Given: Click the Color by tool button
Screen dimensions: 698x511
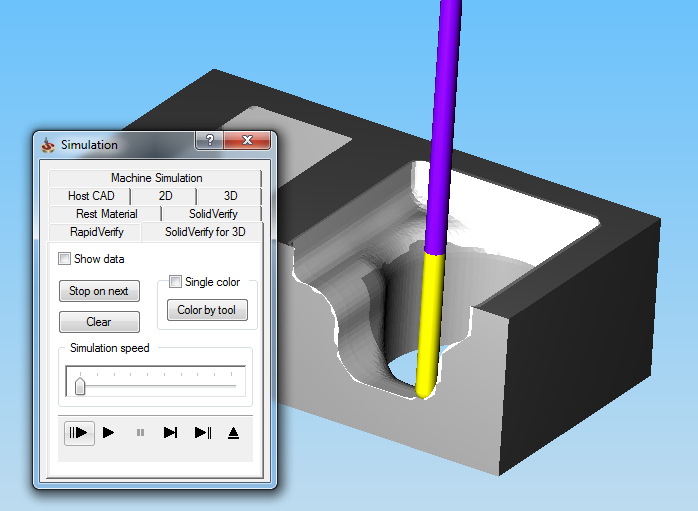Looking at the screenshot, I should (207, 310).
